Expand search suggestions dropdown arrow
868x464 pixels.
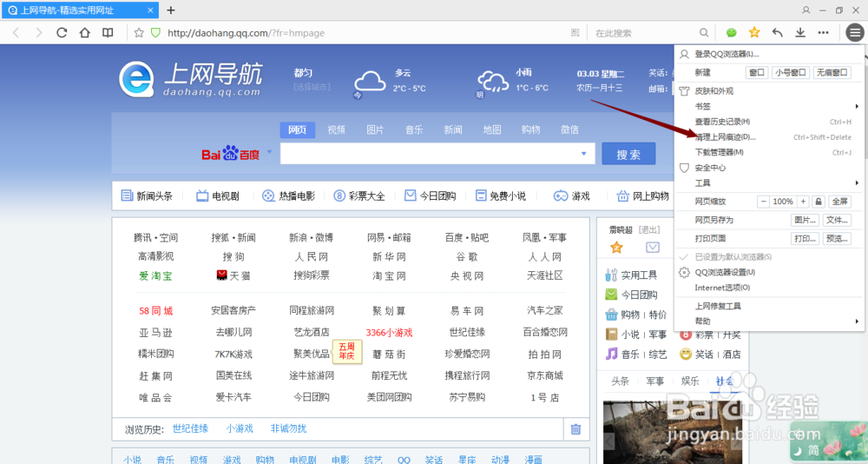tap(583, 154)
